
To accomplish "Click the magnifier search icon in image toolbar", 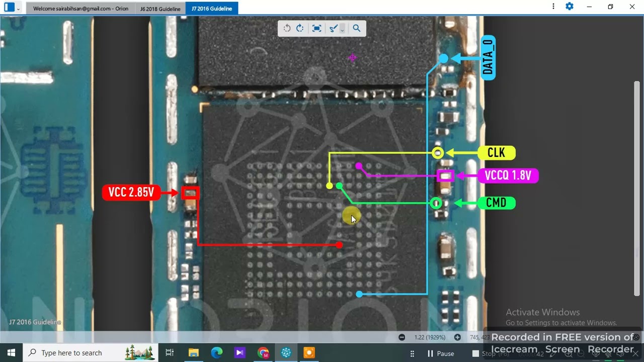I will [357, 29].
